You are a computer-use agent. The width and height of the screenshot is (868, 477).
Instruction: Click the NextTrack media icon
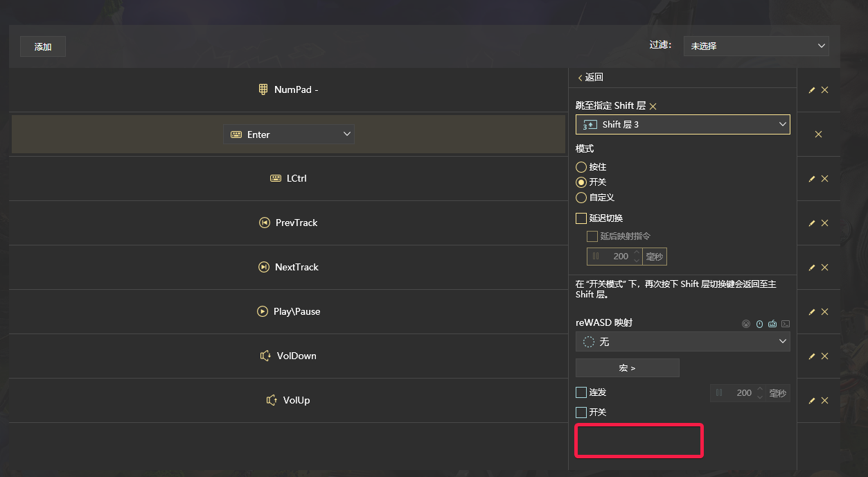pos(263,267)
